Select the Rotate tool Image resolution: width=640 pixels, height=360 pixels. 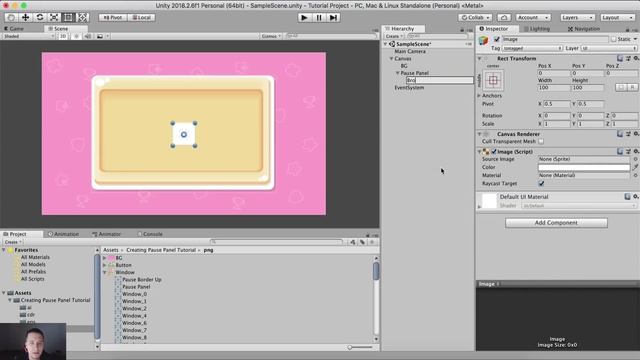tap(40, 18)
